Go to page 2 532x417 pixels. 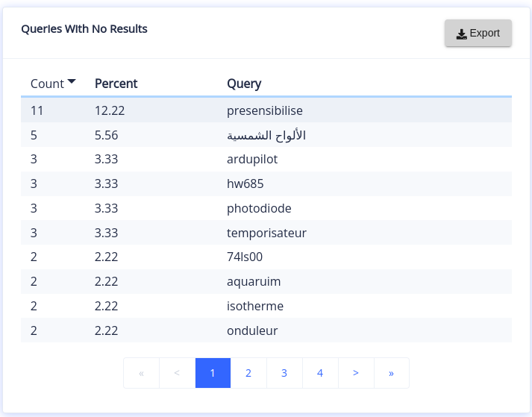point(248,373)
